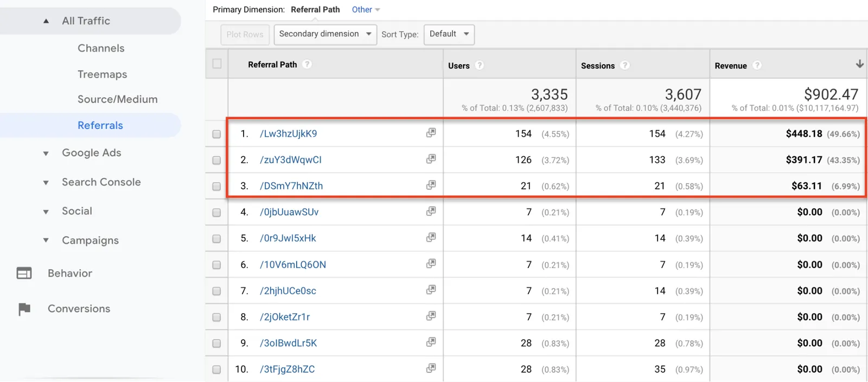This screenshot has width=868, height=382.
Task: Open referral path /2jOketZr1r link
Action: click(x=284, y=316)
